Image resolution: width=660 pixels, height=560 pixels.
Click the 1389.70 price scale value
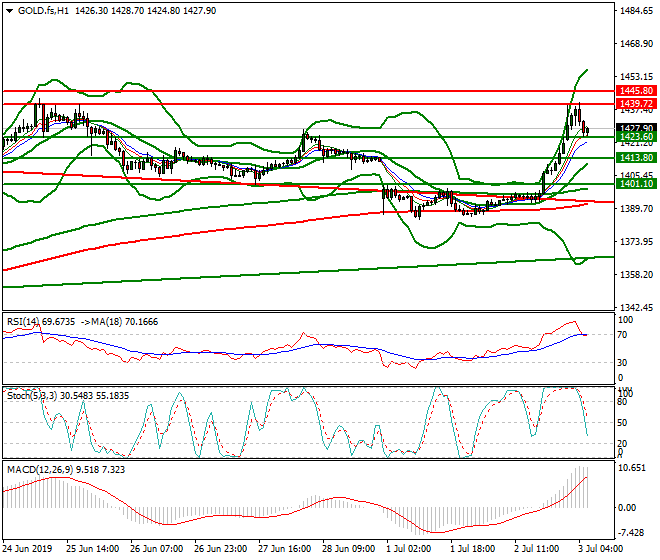pos(637,208)
